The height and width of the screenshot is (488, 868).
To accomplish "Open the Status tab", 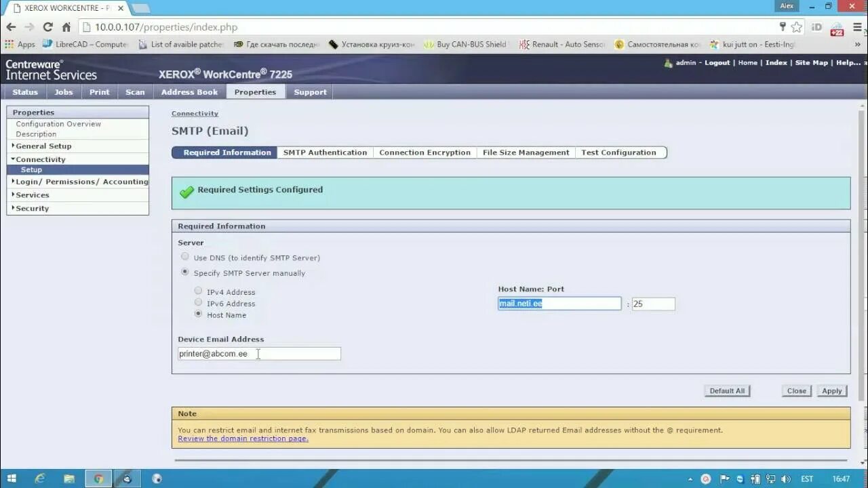I will [25, 92].
